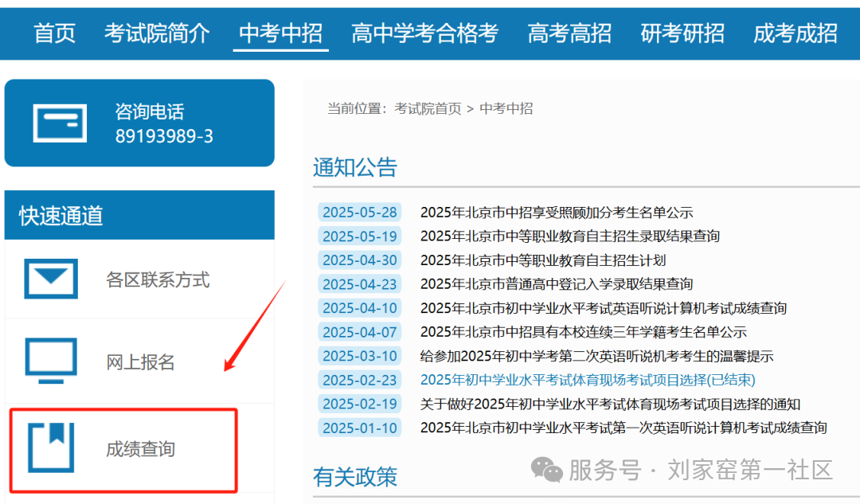Open the blue 体育现场考试项目选择(已结束) link
860x504 pixels.
click(588, 380)
